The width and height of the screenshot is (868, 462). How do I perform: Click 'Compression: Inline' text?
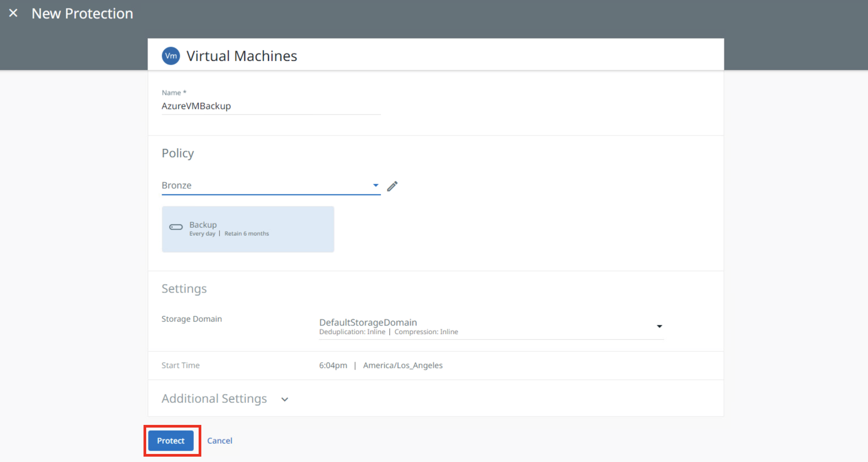point(426,332)
